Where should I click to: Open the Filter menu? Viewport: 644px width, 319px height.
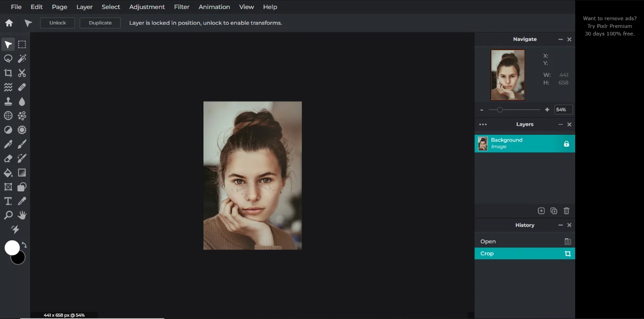pos(182,7)
